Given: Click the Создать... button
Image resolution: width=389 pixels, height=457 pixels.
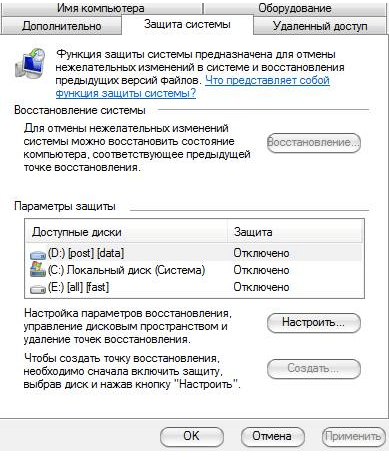Looking at the screenshot, I should point(314,369).
